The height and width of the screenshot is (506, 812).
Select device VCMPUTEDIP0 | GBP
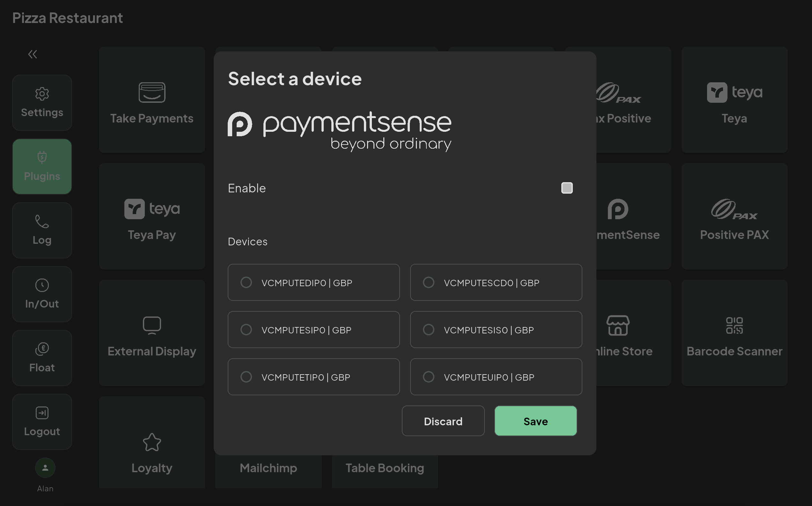tap(314, 282)
